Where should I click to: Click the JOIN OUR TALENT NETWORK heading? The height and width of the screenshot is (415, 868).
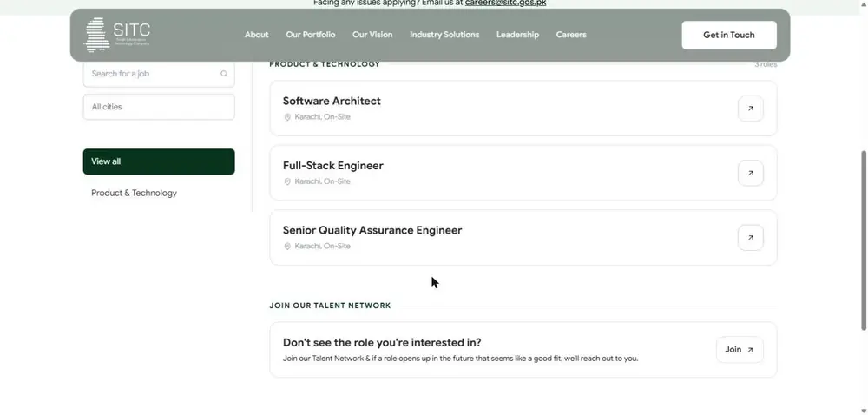point(330,306)
